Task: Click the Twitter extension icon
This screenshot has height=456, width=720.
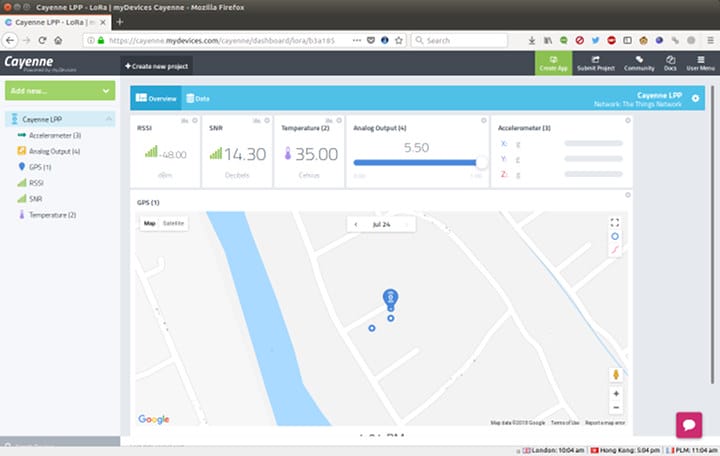Action: [595, 40]
